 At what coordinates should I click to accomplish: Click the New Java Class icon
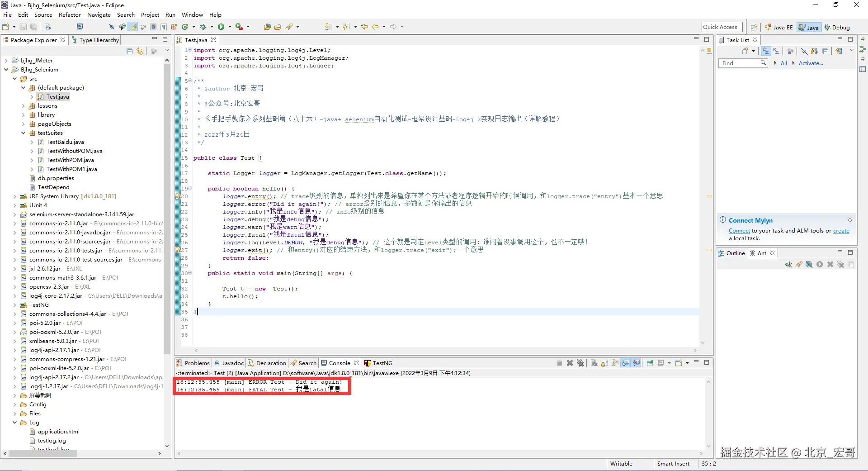(x=185, y=27)
